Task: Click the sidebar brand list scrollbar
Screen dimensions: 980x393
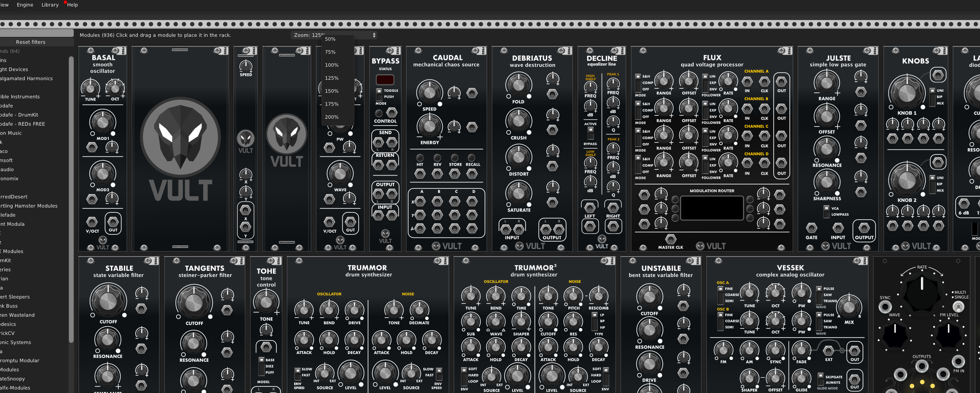Action: point(71,199)
